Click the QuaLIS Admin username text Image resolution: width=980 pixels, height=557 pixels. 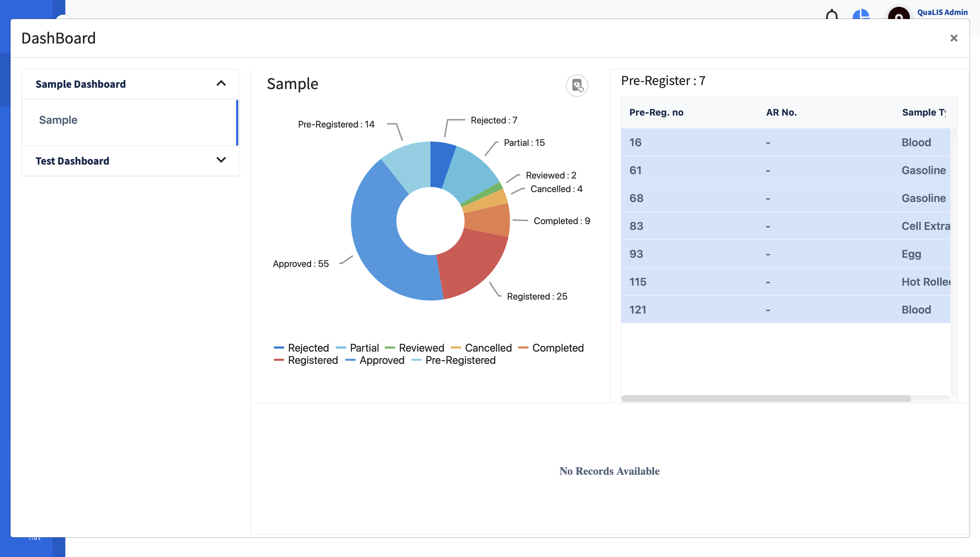942,12
